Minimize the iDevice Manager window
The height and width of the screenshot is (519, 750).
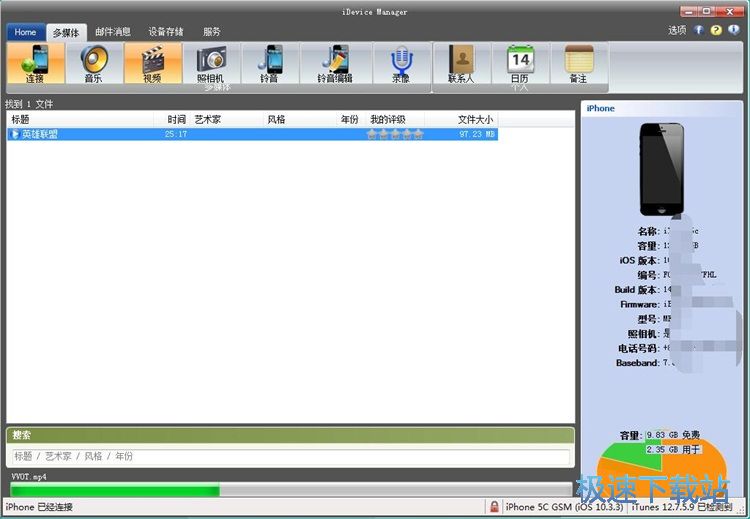690,11
